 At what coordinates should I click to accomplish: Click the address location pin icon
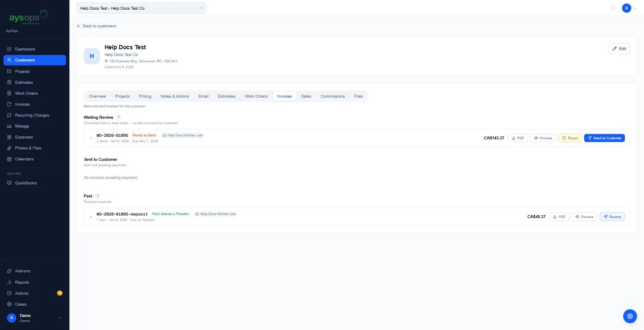pyautogui.click(x=106, y=61)
